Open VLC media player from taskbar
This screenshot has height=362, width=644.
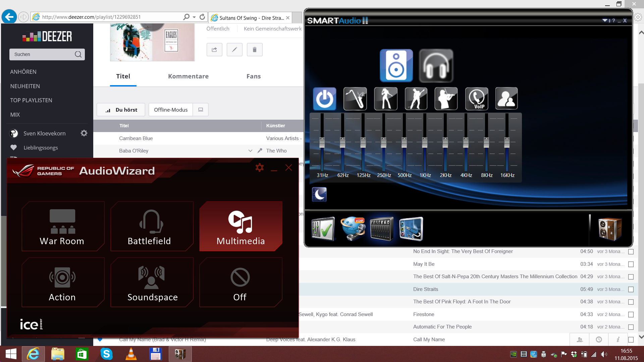(131, 354)
